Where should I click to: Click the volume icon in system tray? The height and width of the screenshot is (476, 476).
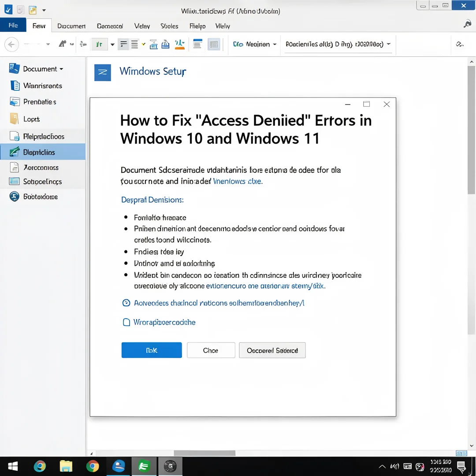coord(394,467)
